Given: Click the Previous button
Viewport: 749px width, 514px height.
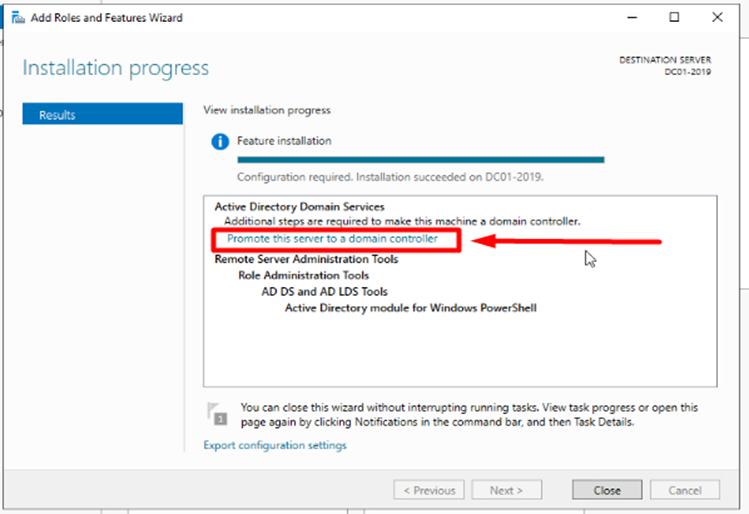Looking at the screenshot, I should 429,490.
